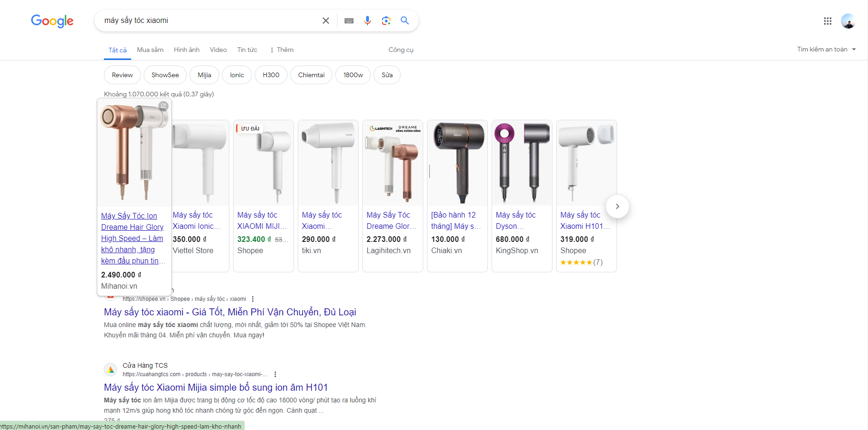Go to Google homepage via logo

pos(52,21)
